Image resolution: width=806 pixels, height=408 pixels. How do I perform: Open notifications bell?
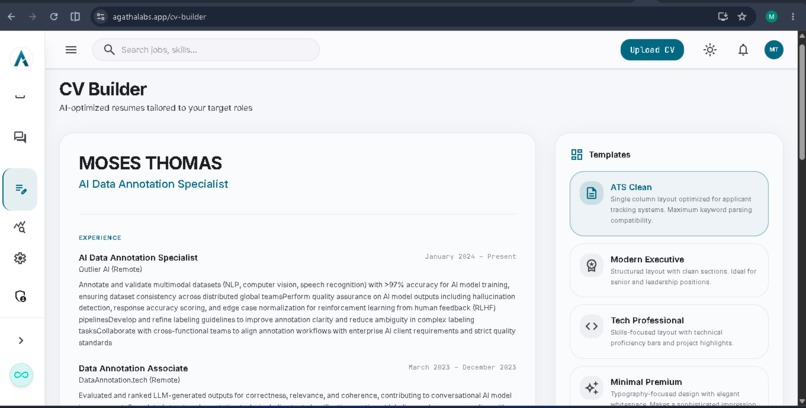[743, 50]
